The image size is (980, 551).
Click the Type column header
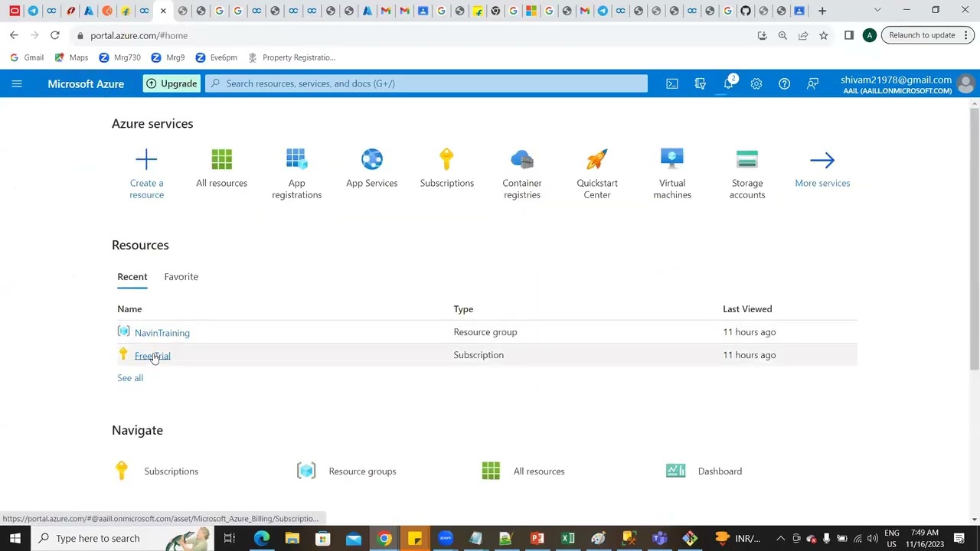(x=463, y=309)
